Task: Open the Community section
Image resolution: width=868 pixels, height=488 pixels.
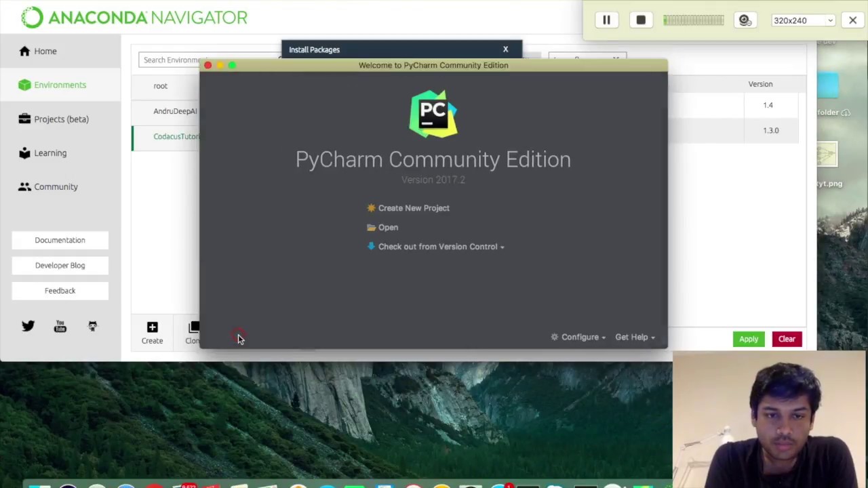Action: tap(48, 187)
